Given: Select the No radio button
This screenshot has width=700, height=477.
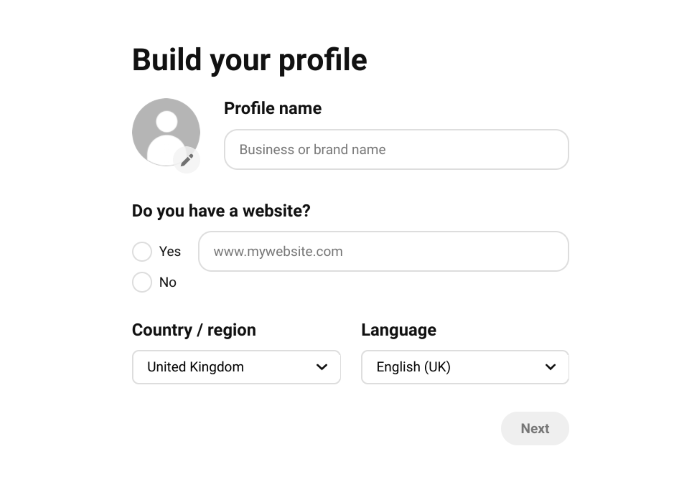Looking at the screenshot, I should [x=142, y=282].
